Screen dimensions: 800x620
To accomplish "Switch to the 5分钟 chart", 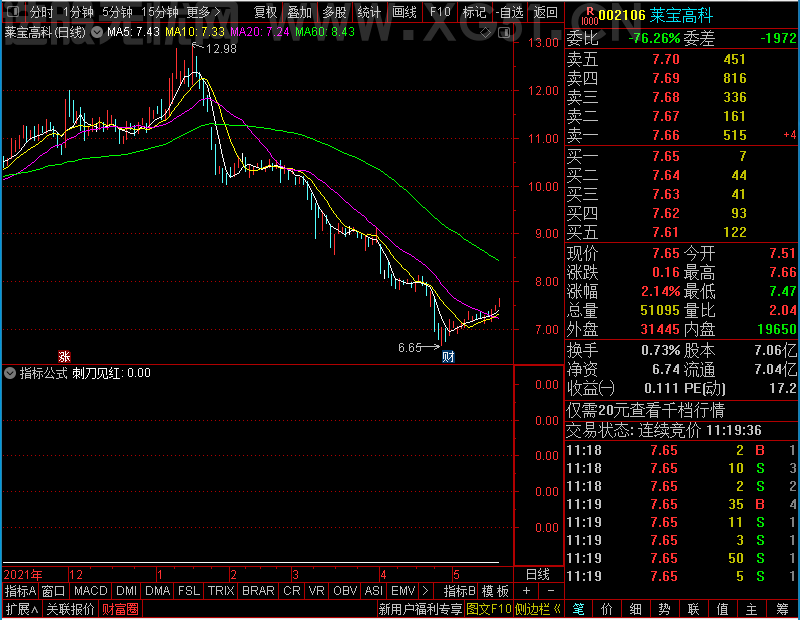I will 117,12.
